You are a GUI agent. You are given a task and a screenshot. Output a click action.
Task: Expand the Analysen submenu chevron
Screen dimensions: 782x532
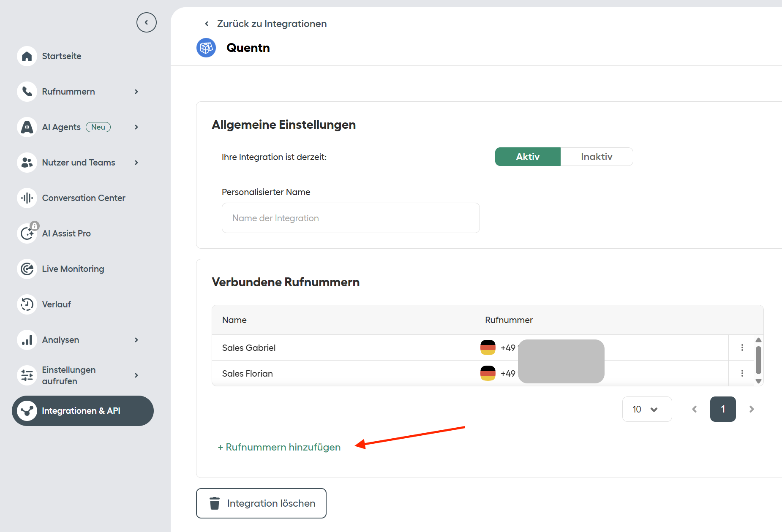(136, 340)
